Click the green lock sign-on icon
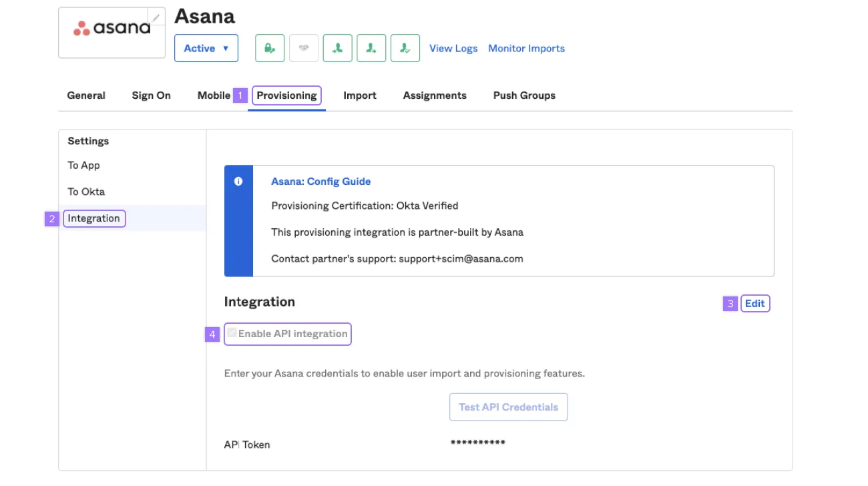Viewport: 868px width, 486px height. [270, 48]
